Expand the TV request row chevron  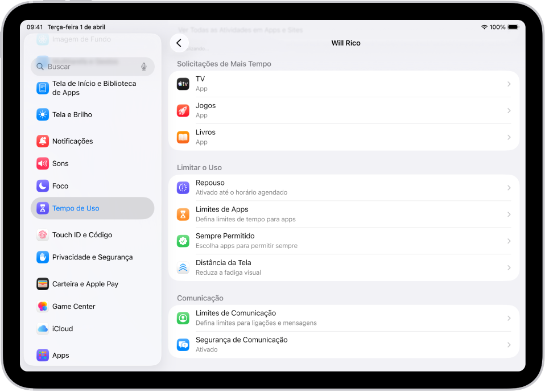click(x=509, y=84)
